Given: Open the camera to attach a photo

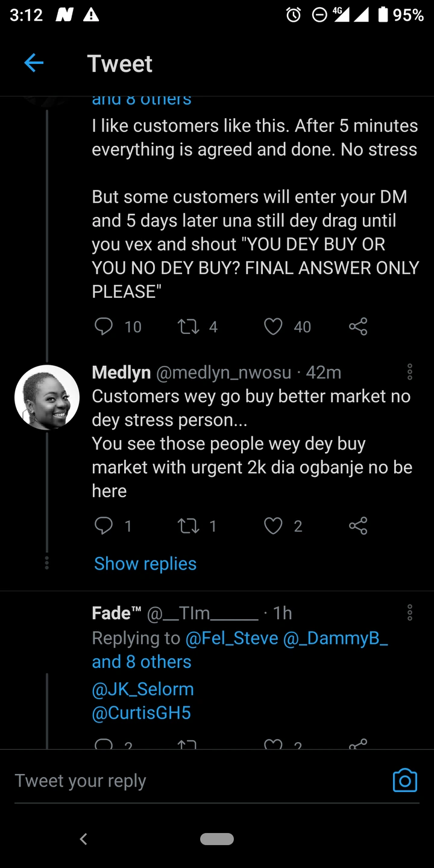Looking at the screenshot, I should point(404,780).
